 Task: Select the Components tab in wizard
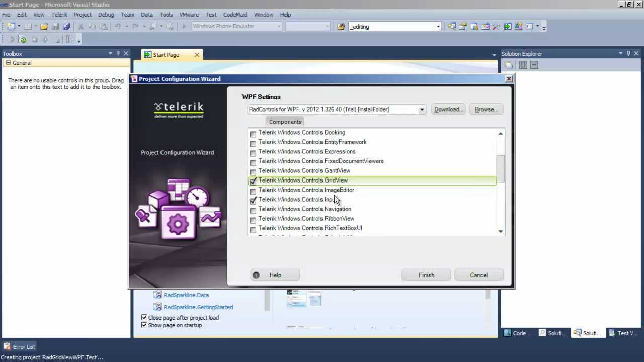point(285,122)
